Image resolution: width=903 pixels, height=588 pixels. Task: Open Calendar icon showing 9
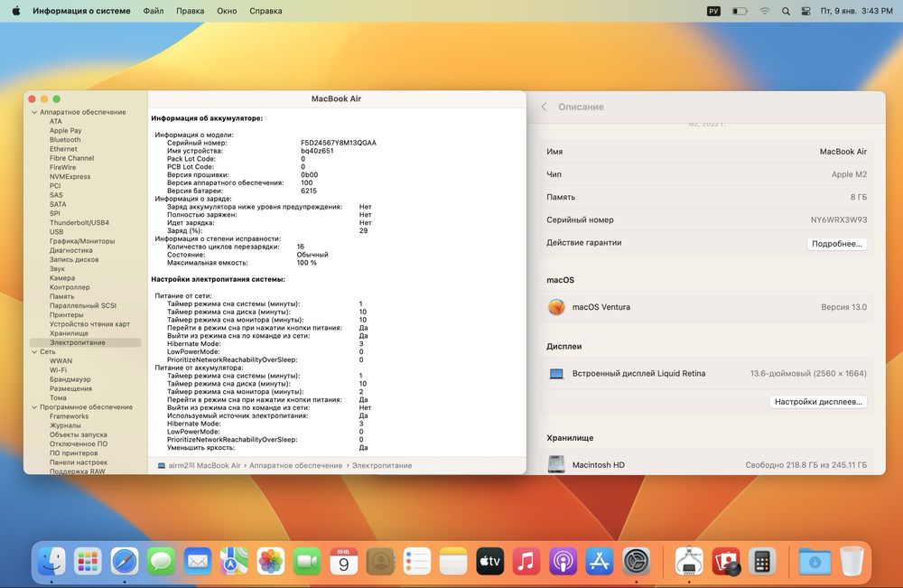tap(344, 561)
